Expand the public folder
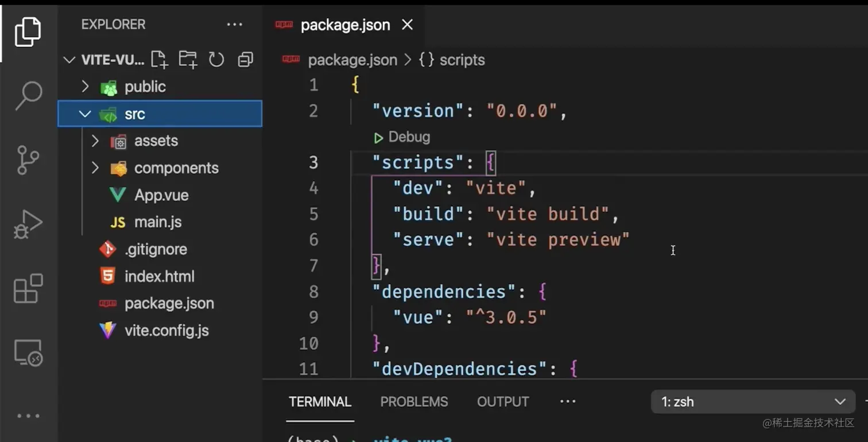The image size is (868, 442). (x=85, y=87)
